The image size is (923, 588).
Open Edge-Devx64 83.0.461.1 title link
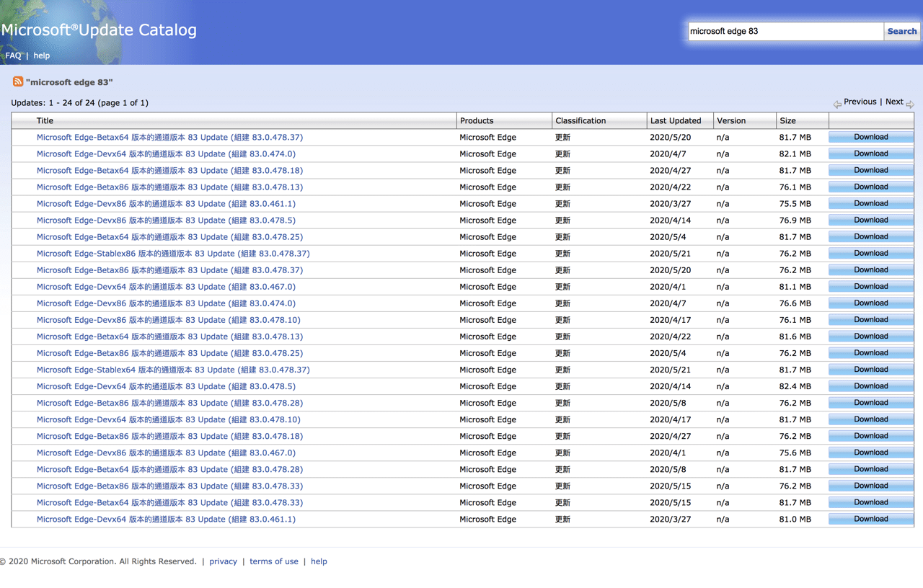166,519
